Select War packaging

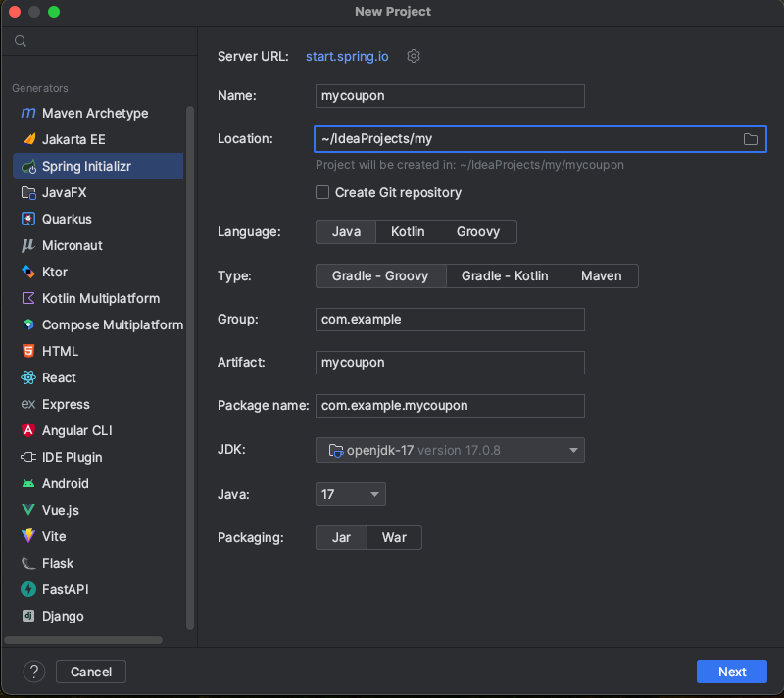(x=394, y=537)
